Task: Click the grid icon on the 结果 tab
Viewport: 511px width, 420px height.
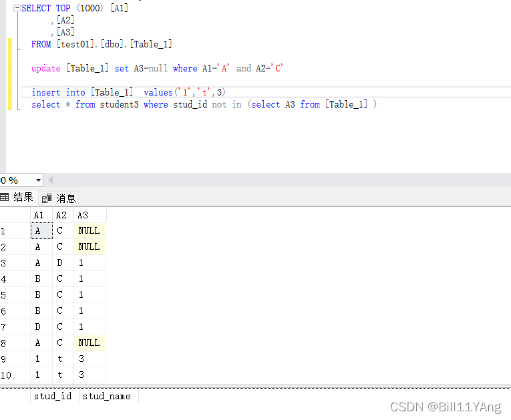Action: [5, 197]
